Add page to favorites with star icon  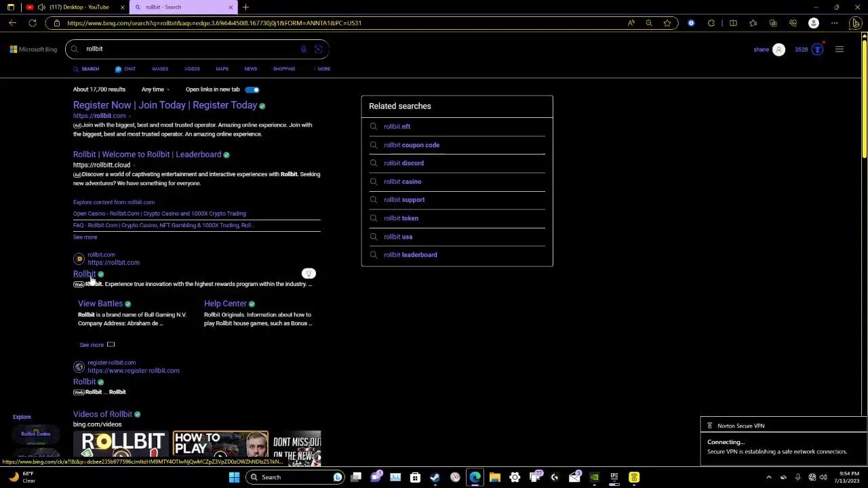[x=667, y=23]
